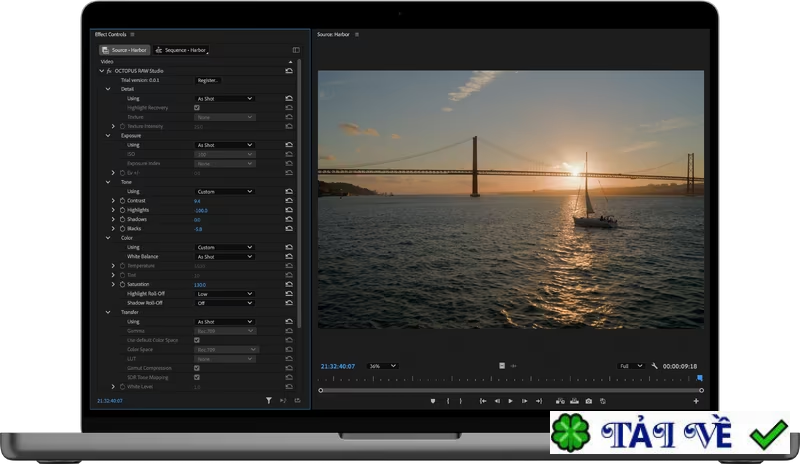The width and height of the screenshot is (800, 464).
Task: Add a marker in Source Monitor
Action: (x=433, y=401)
